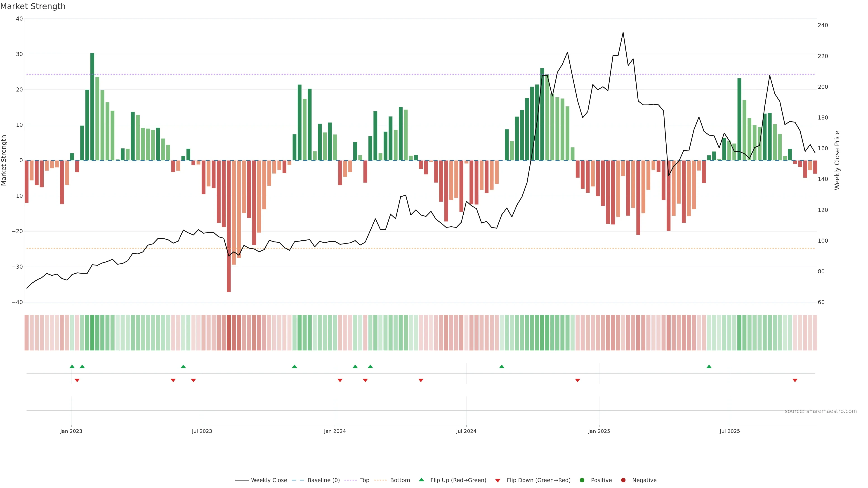Click the Market Strength chart title
The width and height of the screenshot is (868, 488).
pos(33,6)
